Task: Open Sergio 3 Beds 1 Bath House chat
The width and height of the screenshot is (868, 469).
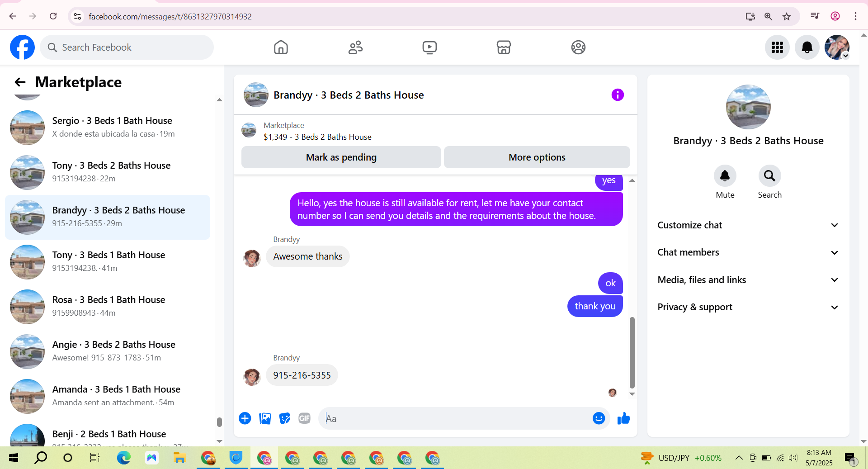Action: pyautogui.click(x=108, y=128)
